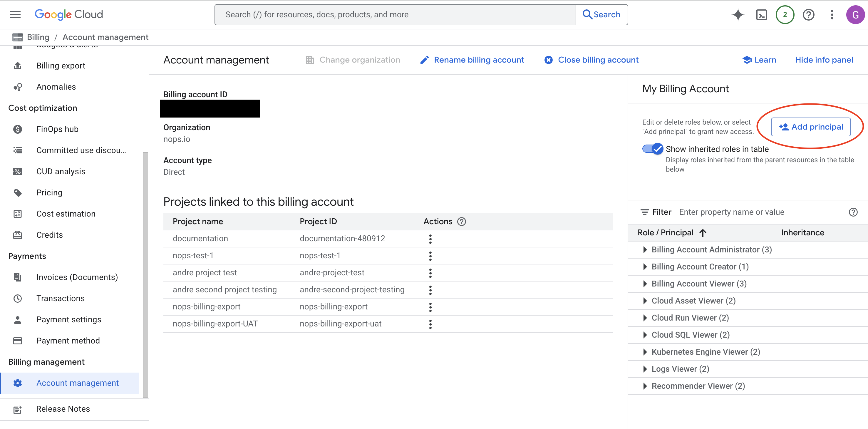The height and width of the screenshot is (429, 868).
Task: Open Cloud Shell terminal
Action: (761, 14)
